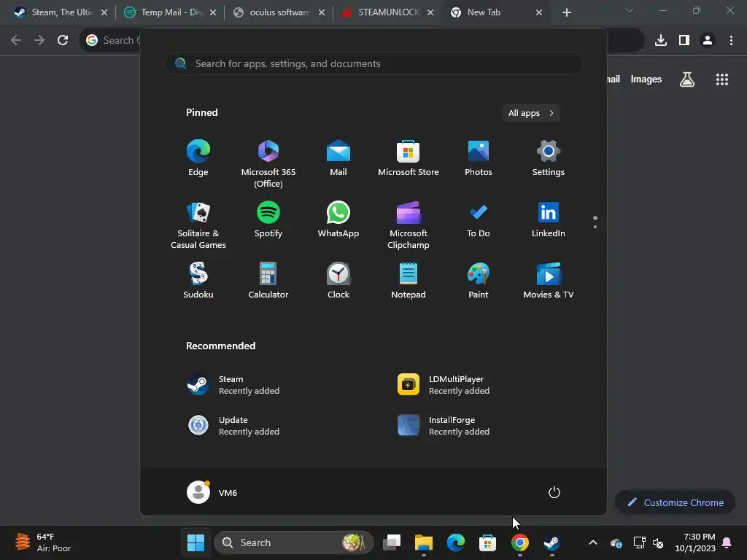Open Chrome profile menu
This screenshot has width=747, height=560.
point(708,40)
